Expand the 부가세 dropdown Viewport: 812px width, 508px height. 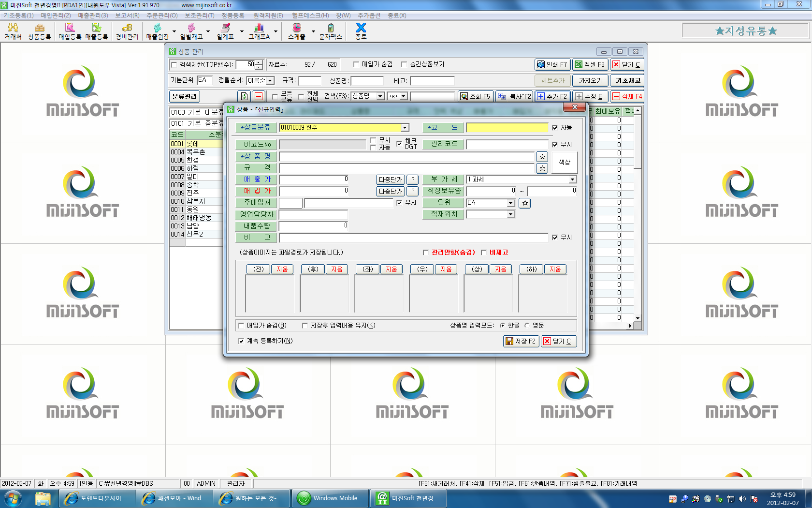click(572, 179)
